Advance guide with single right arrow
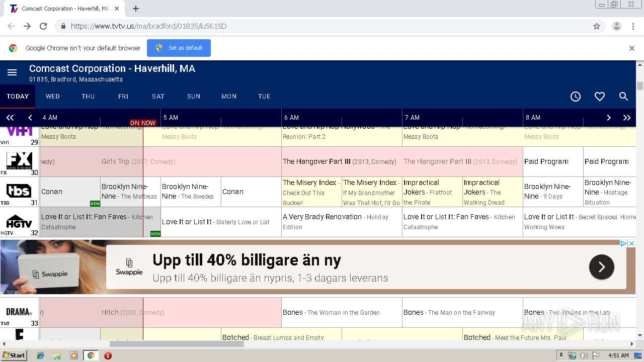Viewport: 644px width, 362px height. (x=609, y=118)
